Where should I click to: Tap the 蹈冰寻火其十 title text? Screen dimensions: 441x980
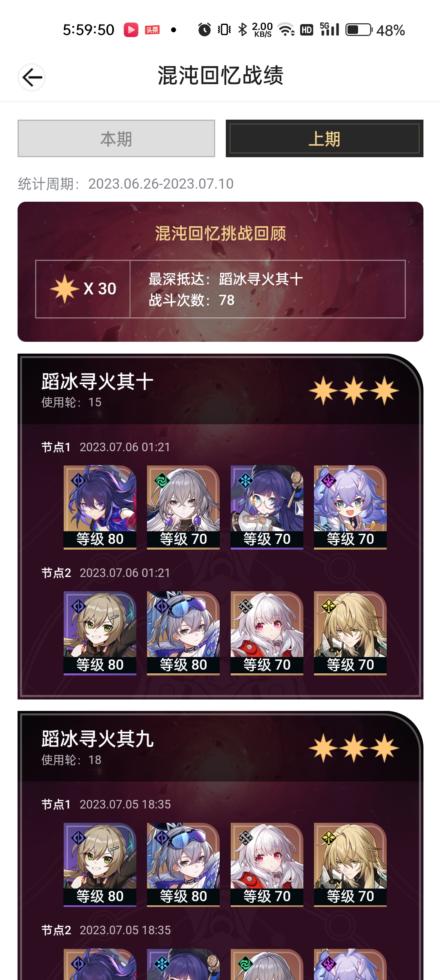point(98,382)
